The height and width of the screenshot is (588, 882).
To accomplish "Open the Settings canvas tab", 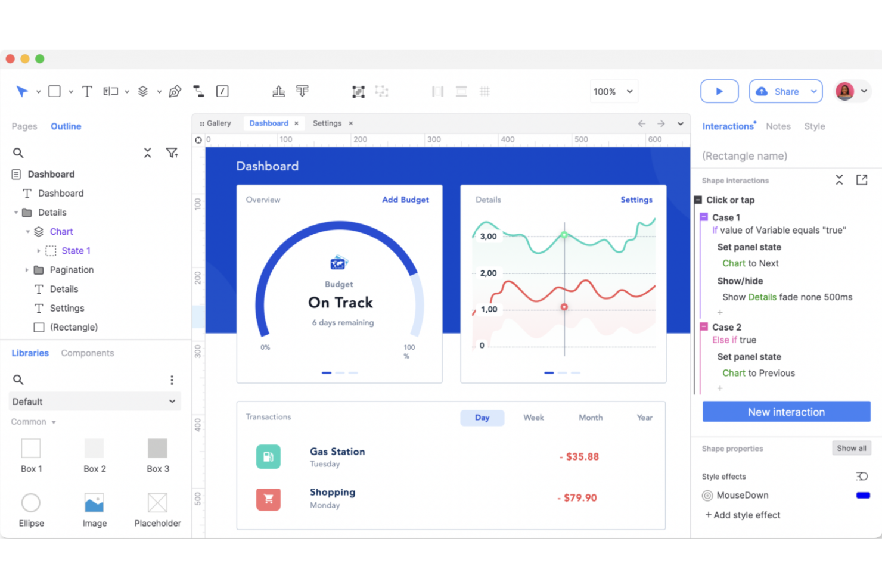I will (327, 123).
